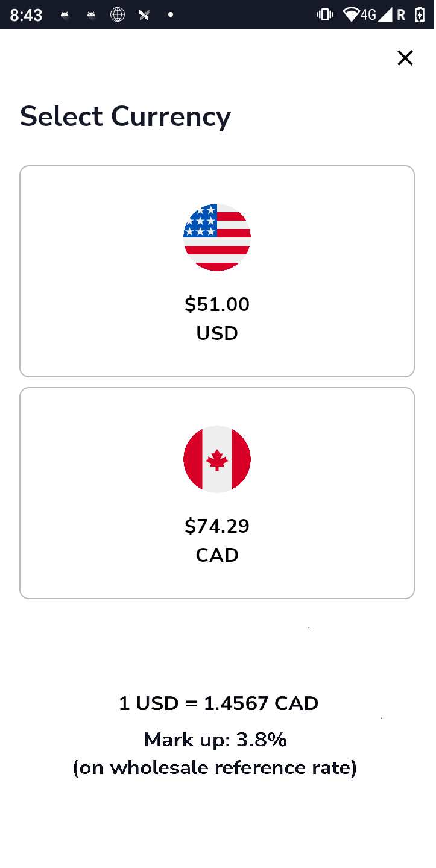
Task: Tap the second Android notification icon
Action: point(92,16)
